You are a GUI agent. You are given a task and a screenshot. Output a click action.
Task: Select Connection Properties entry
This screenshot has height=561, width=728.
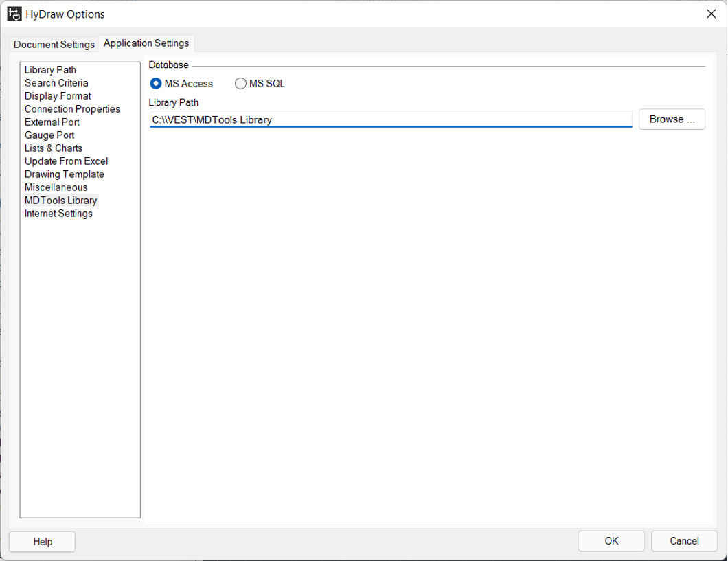(x=72, y=108)
